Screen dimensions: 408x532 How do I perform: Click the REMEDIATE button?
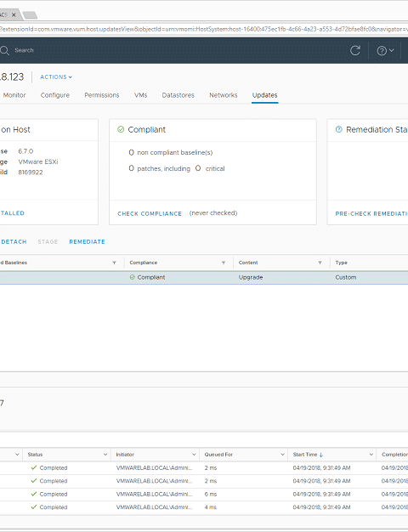tap(87, 242)
